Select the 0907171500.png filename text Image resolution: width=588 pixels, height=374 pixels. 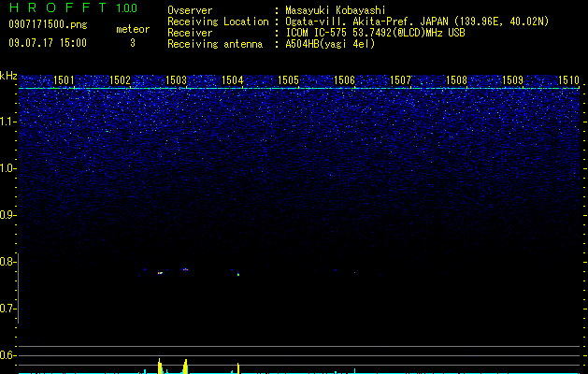click(48, 24)
